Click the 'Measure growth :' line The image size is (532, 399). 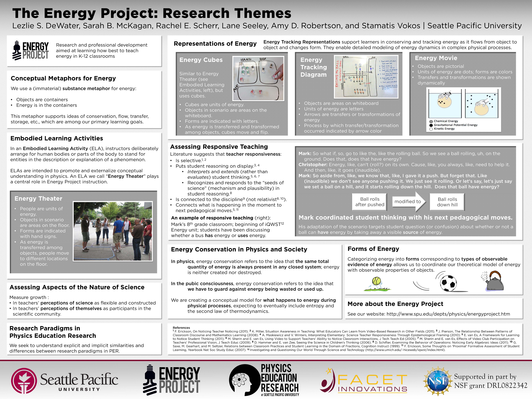click(x=29, y=297)
